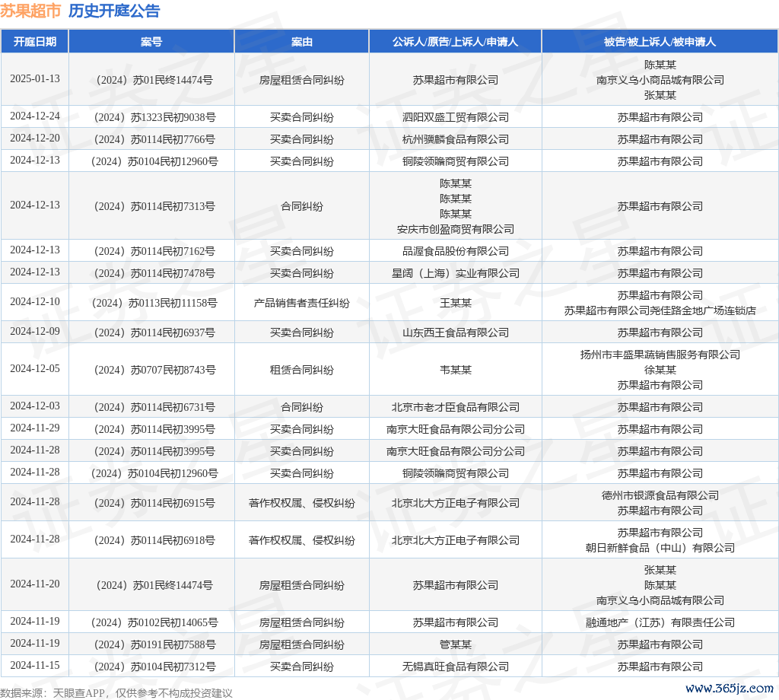Screen dimensions: 779x700
Task: Select case number 苏0114民初7162号
Action: point(154,251)
